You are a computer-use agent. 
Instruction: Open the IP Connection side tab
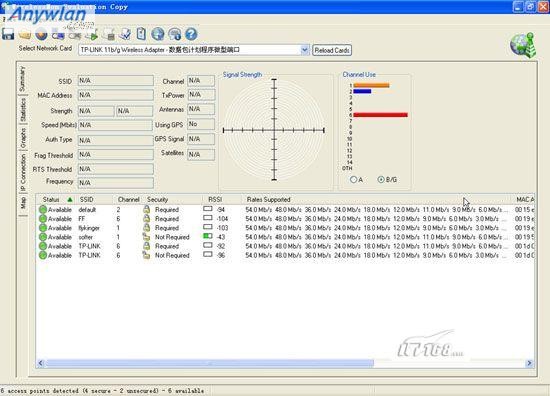(x=23, y=172)
